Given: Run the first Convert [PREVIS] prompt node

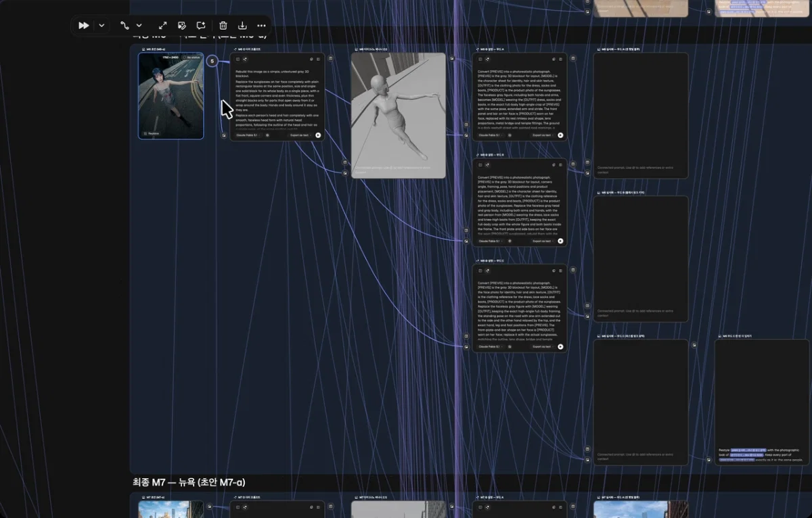Looking at the screenshot, I should pyautogui.click(x=560, y=135).
